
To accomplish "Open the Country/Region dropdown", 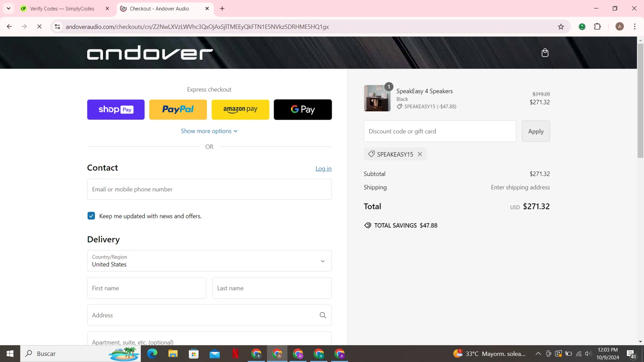I will pyautogui.click(x=210, y=261).
